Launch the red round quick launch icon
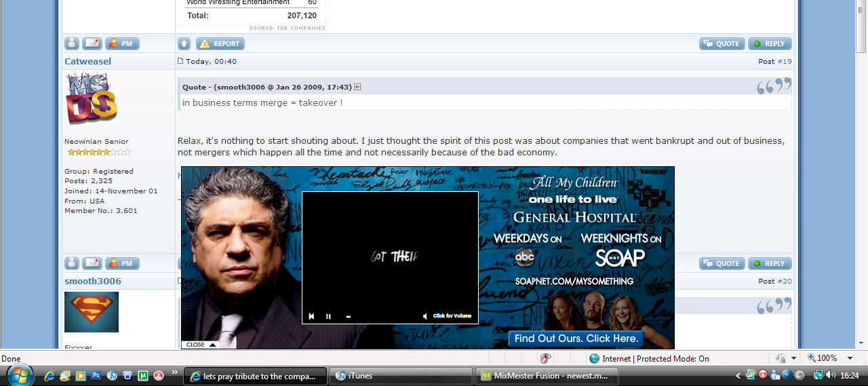Viewport: 868px width, 386px height. point(159,375)
